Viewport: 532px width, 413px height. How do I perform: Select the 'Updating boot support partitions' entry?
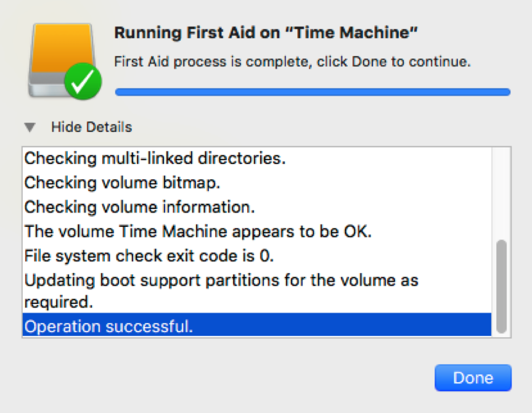click(257, 291)
